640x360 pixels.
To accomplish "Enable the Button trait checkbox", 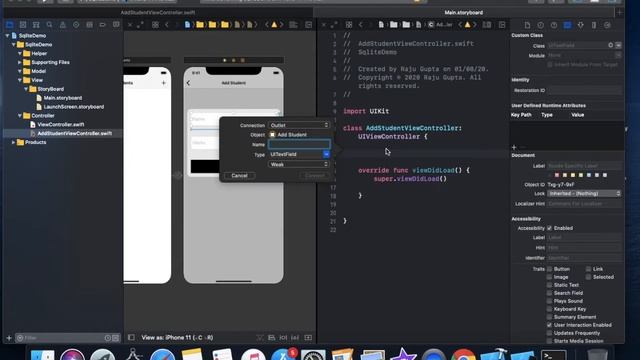I will [549, 269].
